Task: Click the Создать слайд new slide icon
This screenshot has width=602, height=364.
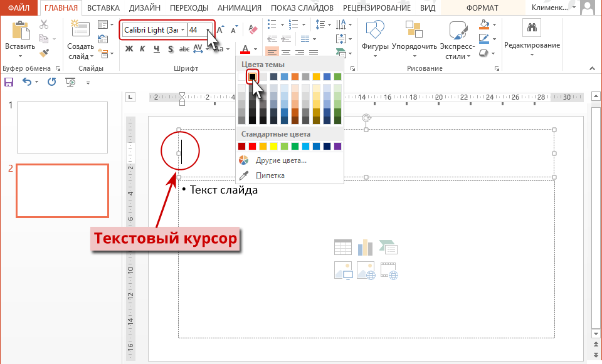Action: (80, 29)
